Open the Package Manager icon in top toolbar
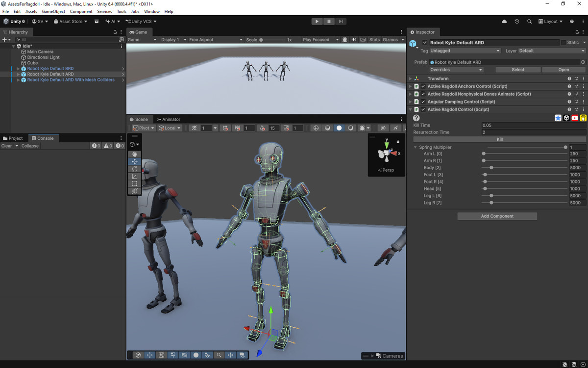 pos(97,22)
